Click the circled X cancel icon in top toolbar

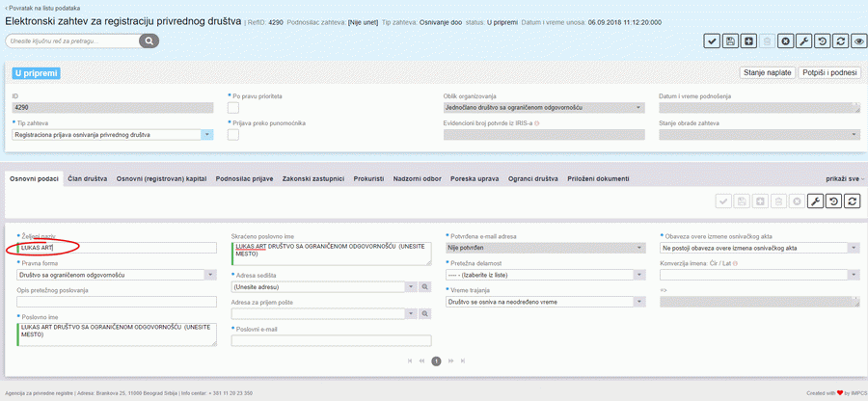tap(786, 41)
